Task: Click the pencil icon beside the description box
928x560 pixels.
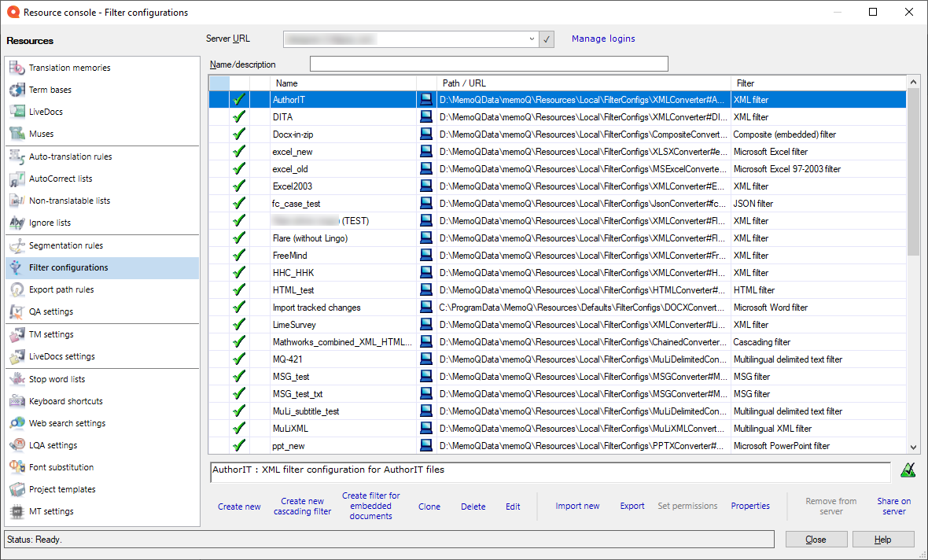Action: [908, 470]
